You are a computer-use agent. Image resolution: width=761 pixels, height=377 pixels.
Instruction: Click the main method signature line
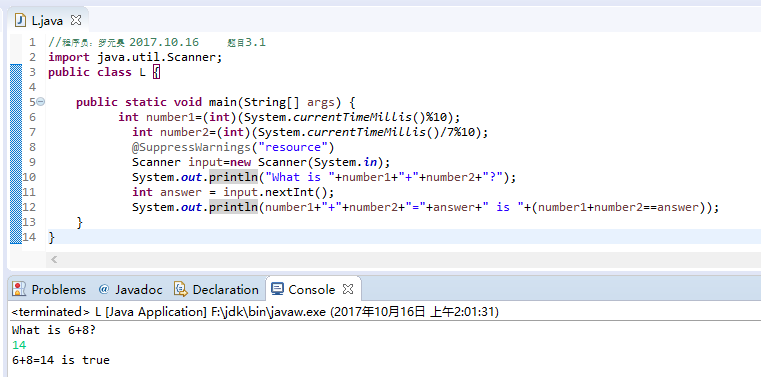[x=216, y=102]
